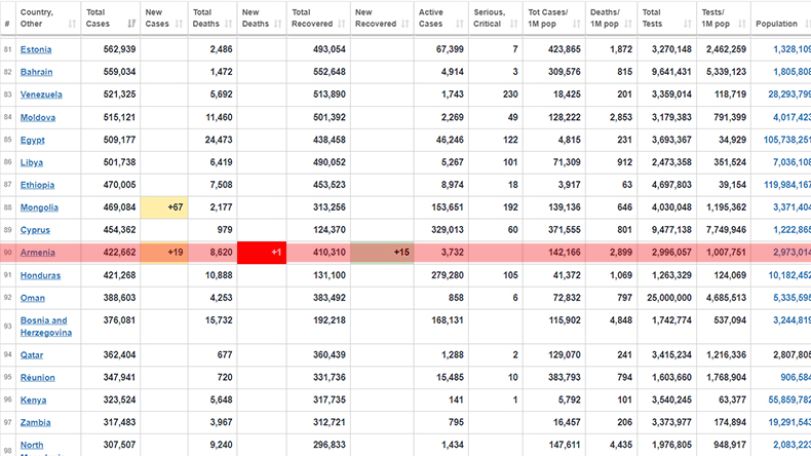
Task: Sort by Serious, Critical column arrows
Action: click(x=514, y=24)
